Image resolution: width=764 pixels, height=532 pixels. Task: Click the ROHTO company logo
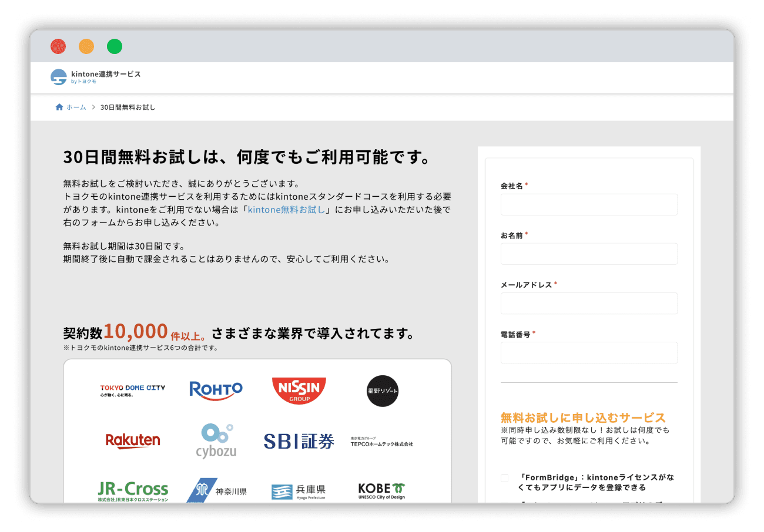pos(216,390)
